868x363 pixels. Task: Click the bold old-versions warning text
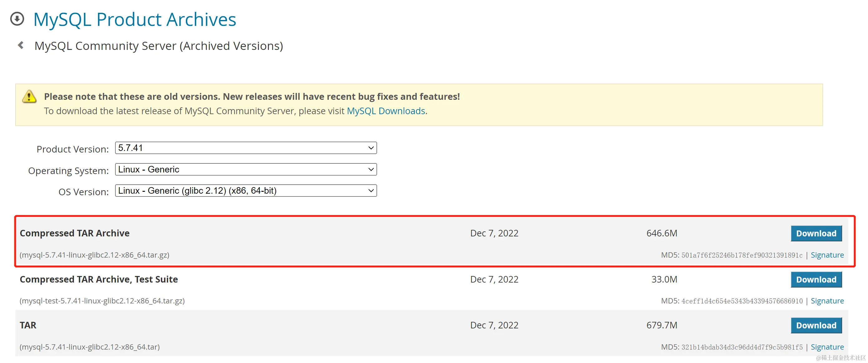click(252, 97)
